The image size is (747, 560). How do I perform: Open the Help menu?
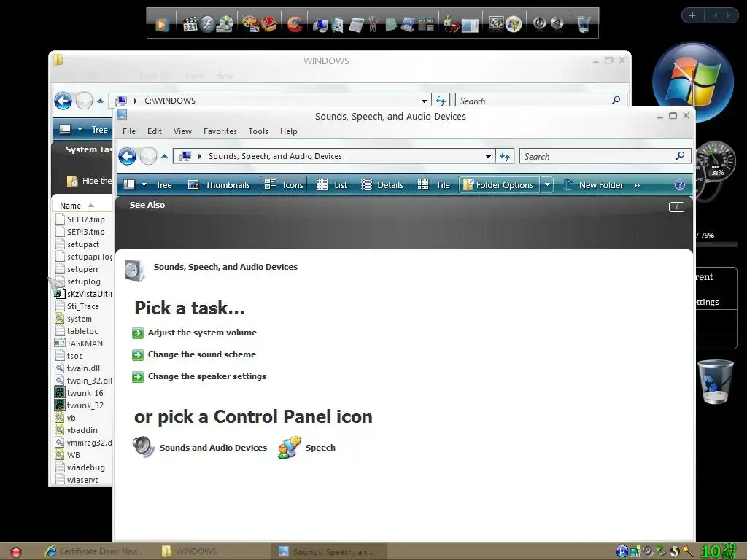tap(289, 131)
